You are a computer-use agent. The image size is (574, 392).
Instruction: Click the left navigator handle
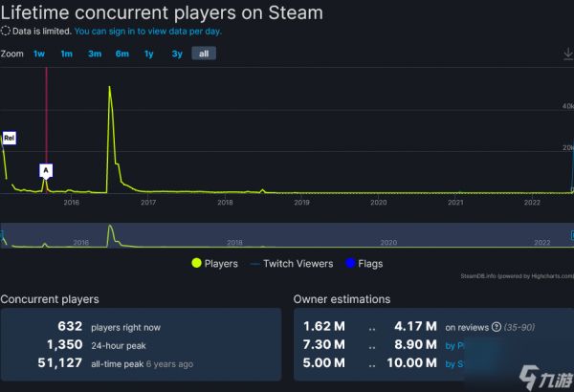(x=2, y=235)
